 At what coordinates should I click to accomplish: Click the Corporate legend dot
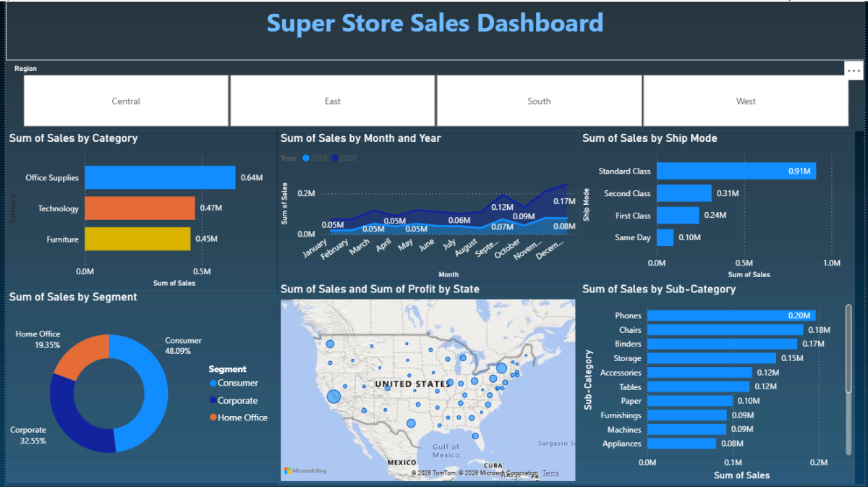[213, 400]
